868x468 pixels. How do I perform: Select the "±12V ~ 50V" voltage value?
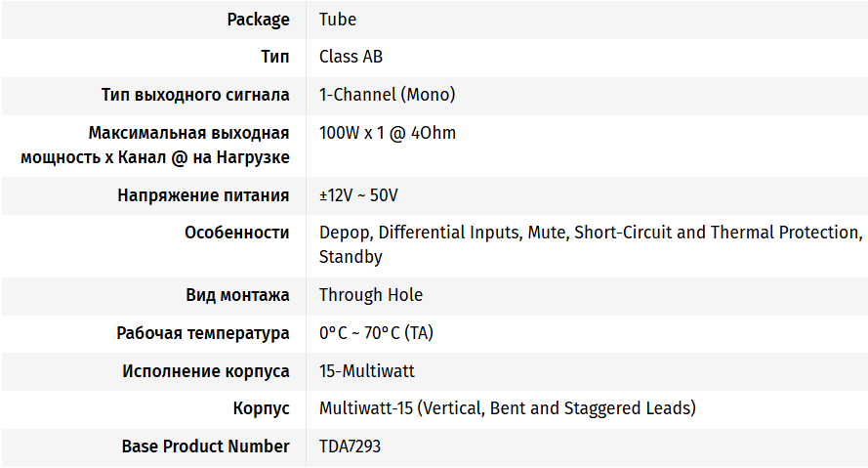[x=358, y=195]
